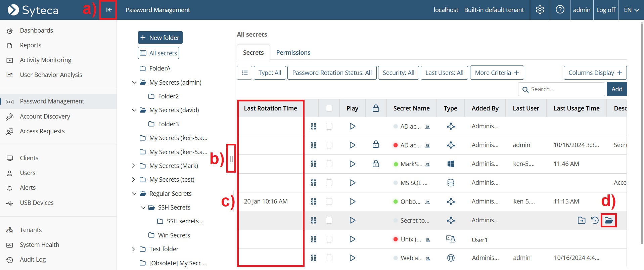Click the panel resize splitter handle

pos(231,159)
